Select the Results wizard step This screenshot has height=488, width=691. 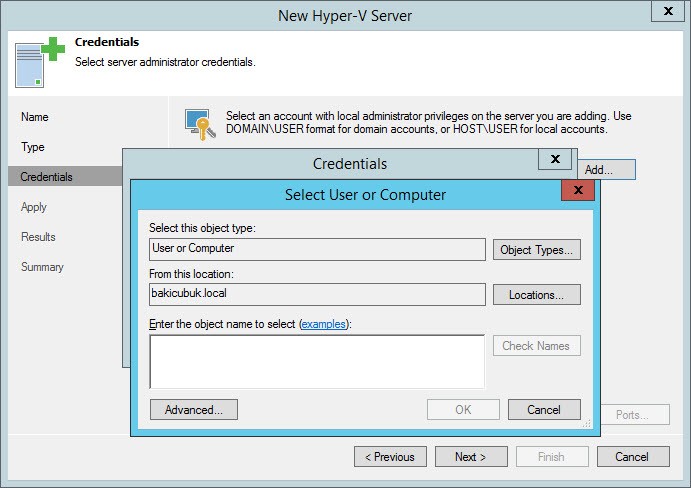tap(38, 237)
